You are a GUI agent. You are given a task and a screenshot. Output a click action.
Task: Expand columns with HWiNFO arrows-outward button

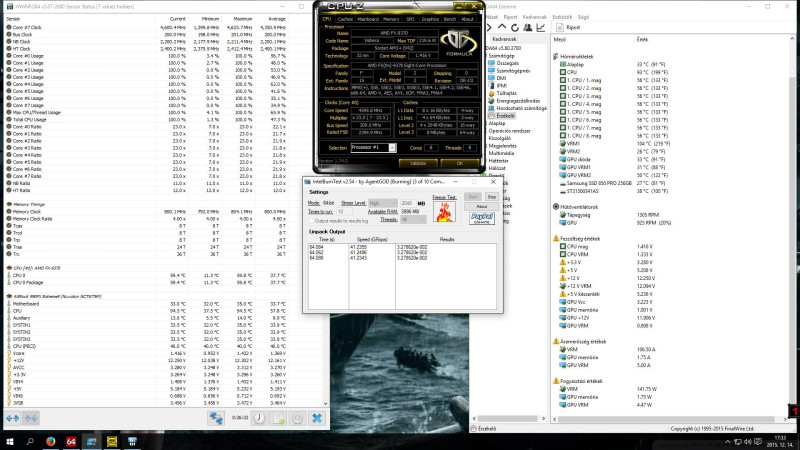point(12,418)
